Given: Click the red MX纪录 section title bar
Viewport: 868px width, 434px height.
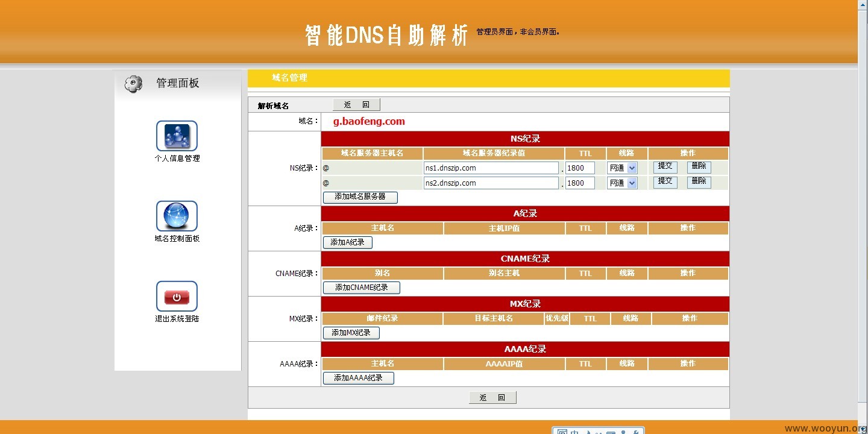Looking at the screenshot, I should tap(525, 304).
